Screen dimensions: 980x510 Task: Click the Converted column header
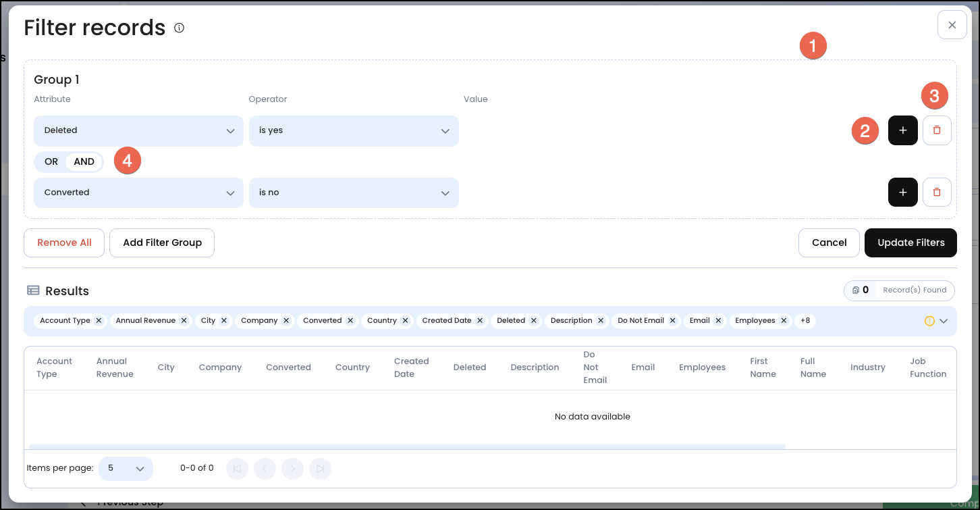pyautogui.click(x=288, y=367)
